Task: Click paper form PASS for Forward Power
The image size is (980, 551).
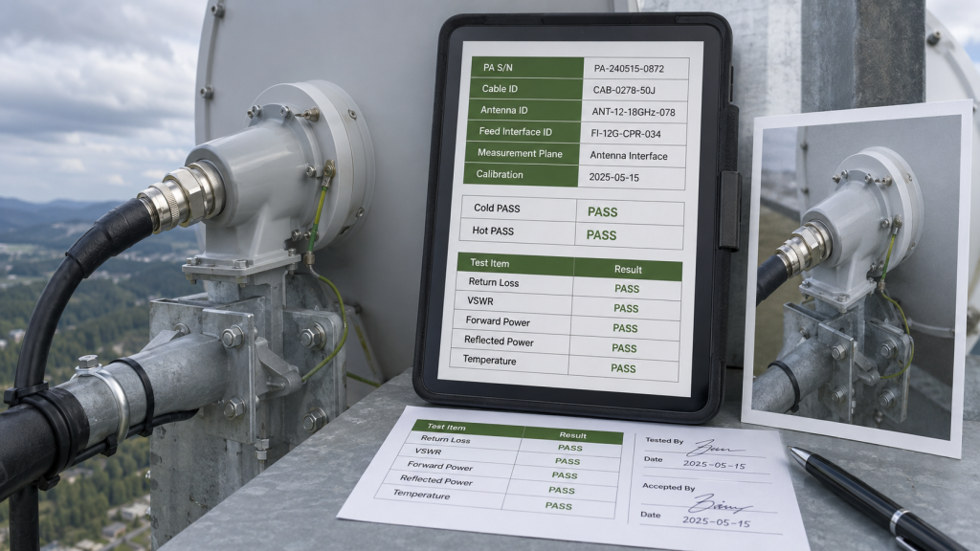Action: [565, 475]
